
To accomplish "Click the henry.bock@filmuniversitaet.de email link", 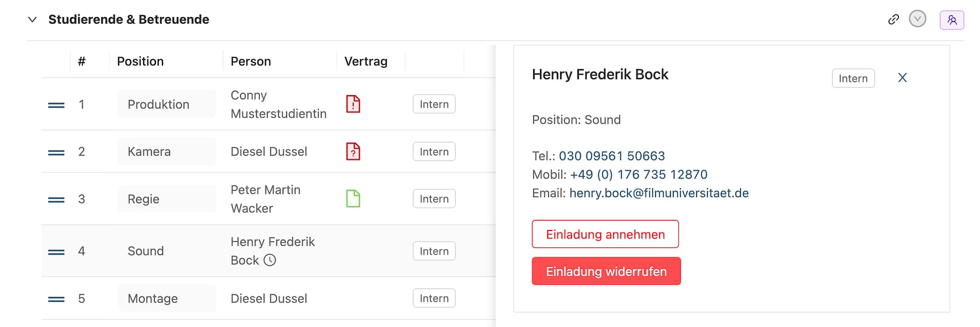I will pos(659,193).
